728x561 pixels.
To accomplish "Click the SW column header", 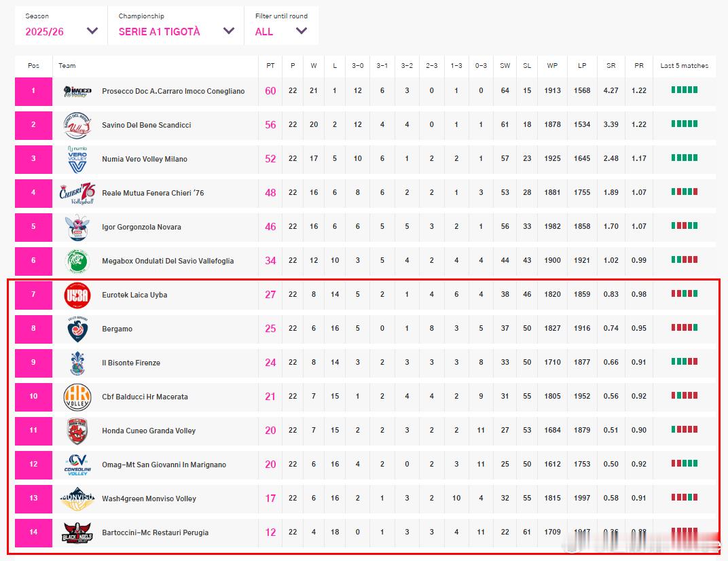I will [x=505, y=65].
